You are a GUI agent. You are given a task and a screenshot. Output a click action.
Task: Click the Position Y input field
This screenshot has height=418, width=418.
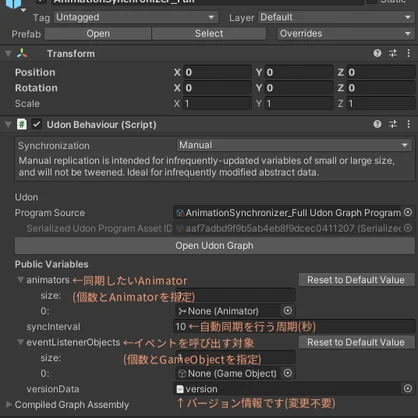299,72
